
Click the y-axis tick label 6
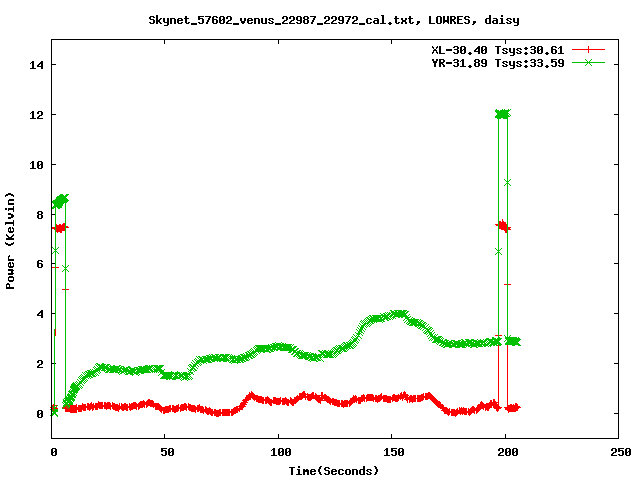[x=40, y=264]
